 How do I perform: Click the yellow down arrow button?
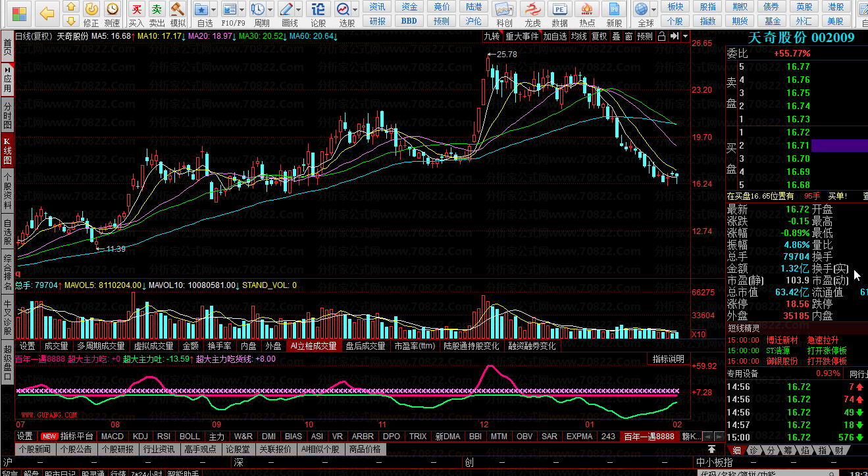tap(71, 22)
